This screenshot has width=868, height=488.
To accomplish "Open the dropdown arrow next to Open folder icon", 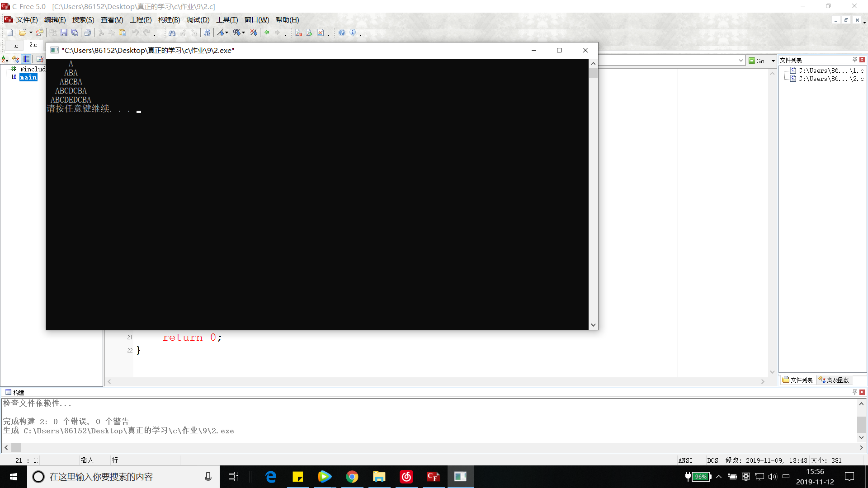I will tap(31, 33).
